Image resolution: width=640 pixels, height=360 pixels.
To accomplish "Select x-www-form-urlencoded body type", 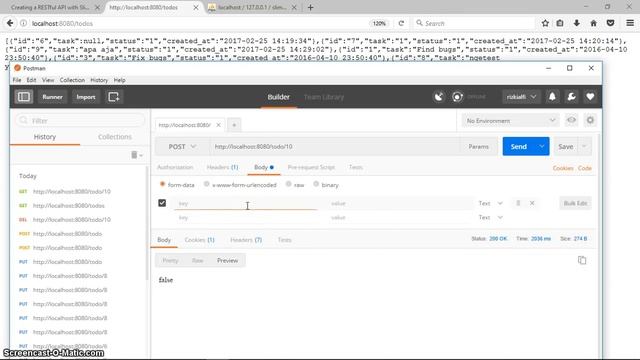I will tap(207, 184).
